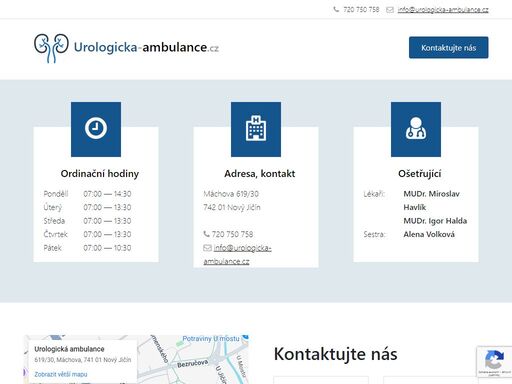Select the Adresa, kontakt heading
The image size is (512, 384).
[260, 174]
